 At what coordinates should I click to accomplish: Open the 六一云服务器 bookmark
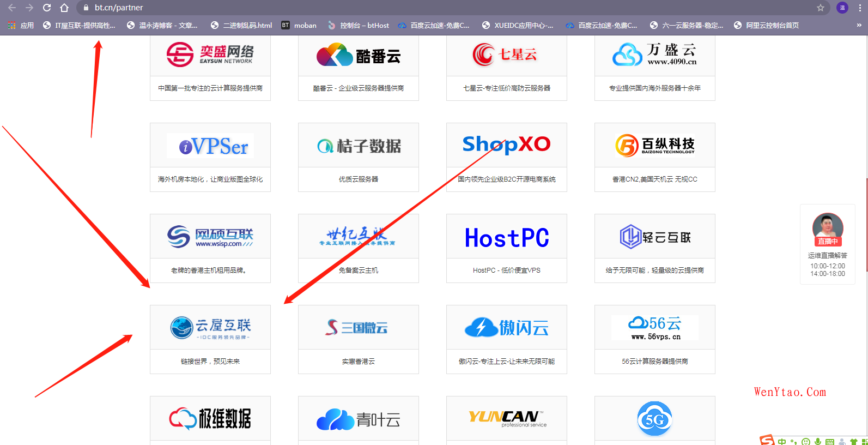point(687,25)
